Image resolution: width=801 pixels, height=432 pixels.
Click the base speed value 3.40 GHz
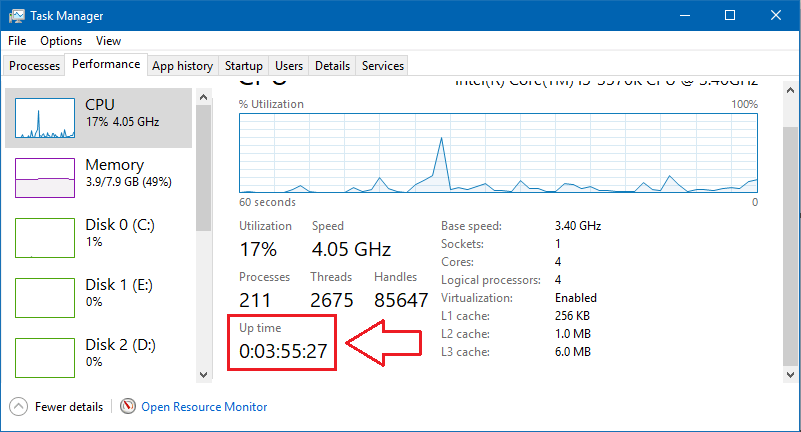coord(578,226)
